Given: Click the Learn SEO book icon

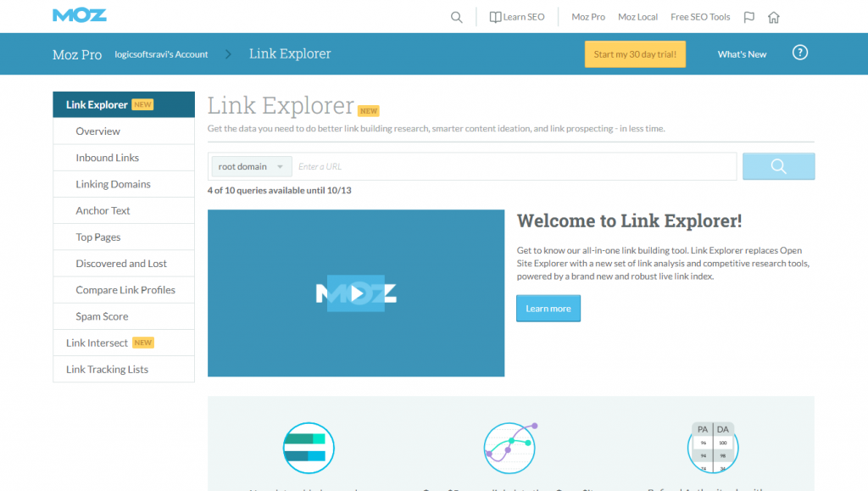Looking at the screenshot, I should click(495, 17).
